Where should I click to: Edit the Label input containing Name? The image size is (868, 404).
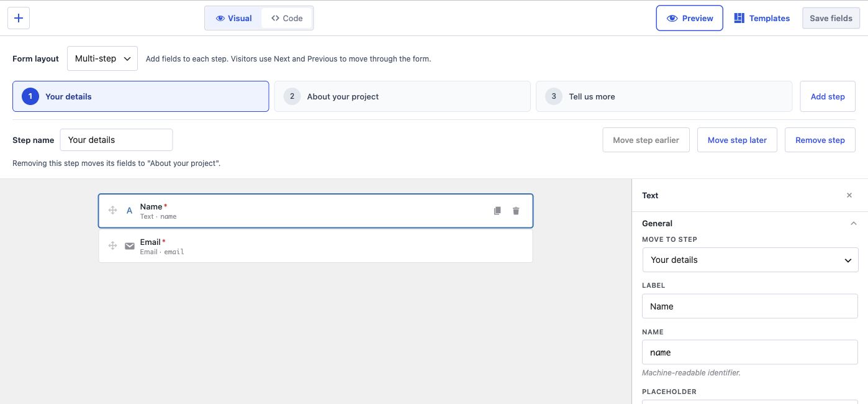tap(750, 306)
